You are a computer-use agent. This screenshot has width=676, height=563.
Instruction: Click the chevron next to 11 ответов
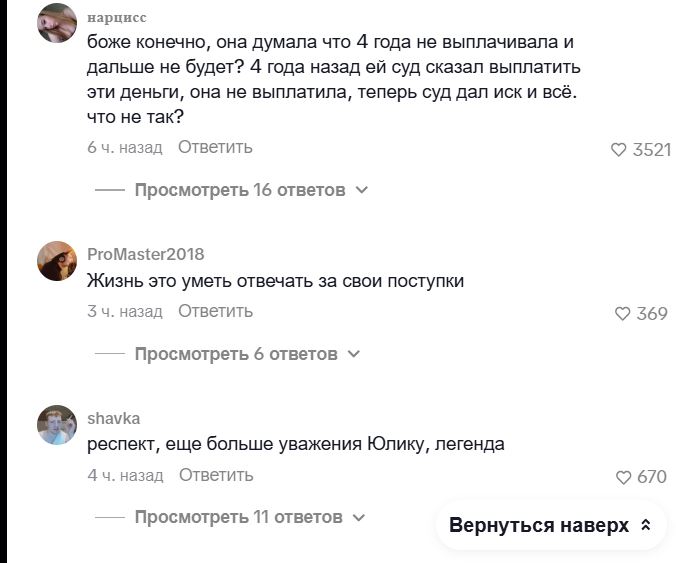tap(359, 517)
